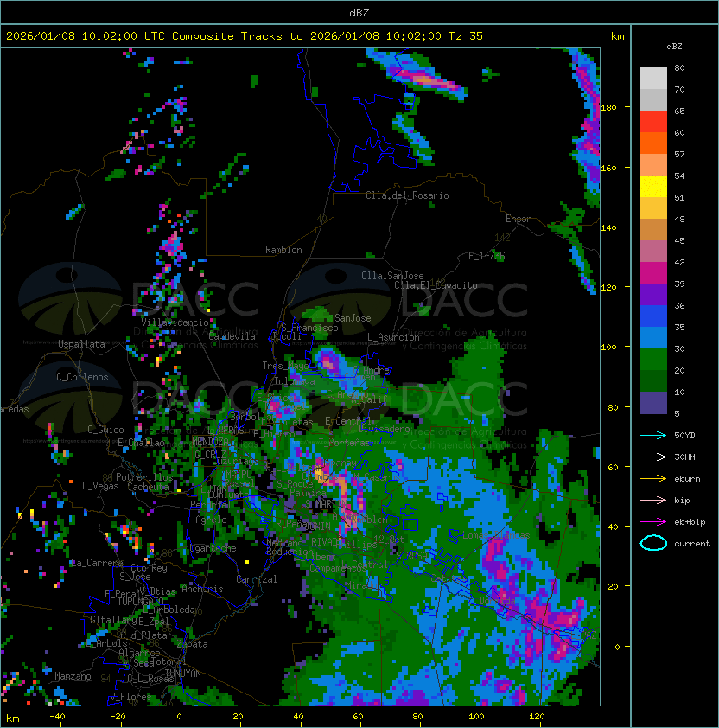
Task: Select the yellow 51-54 dBZ swatch
Action: click(653, 187)
